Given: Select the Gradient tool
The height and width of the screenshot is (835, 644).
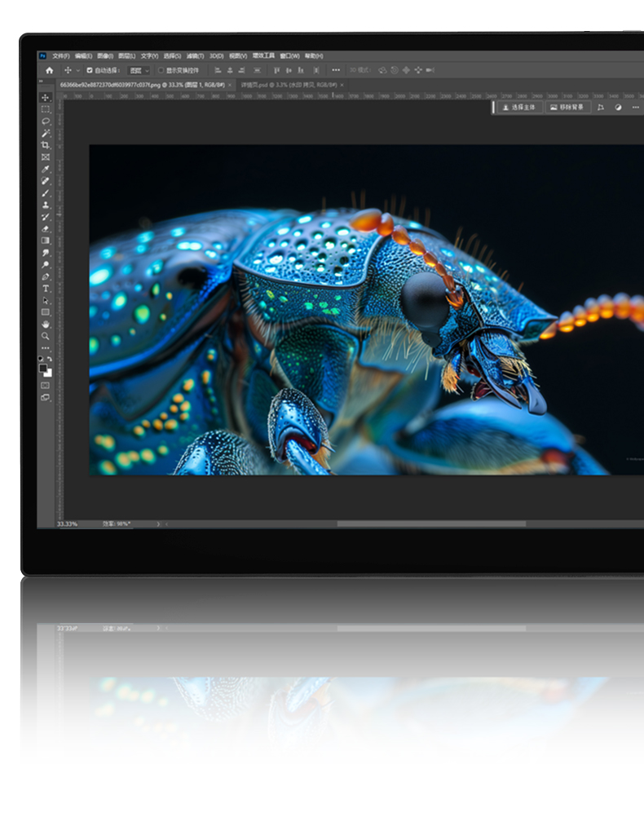Looking at the screenshot, I should 45,241.
